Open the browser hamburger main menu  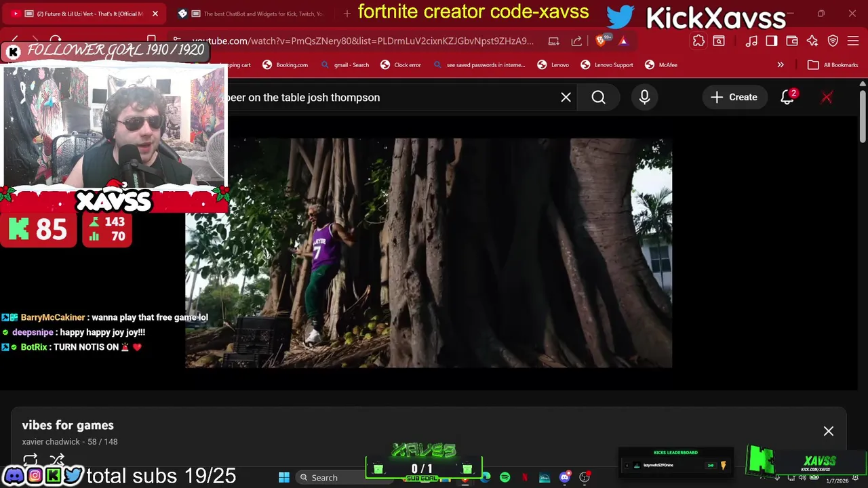tap(853, 41)
